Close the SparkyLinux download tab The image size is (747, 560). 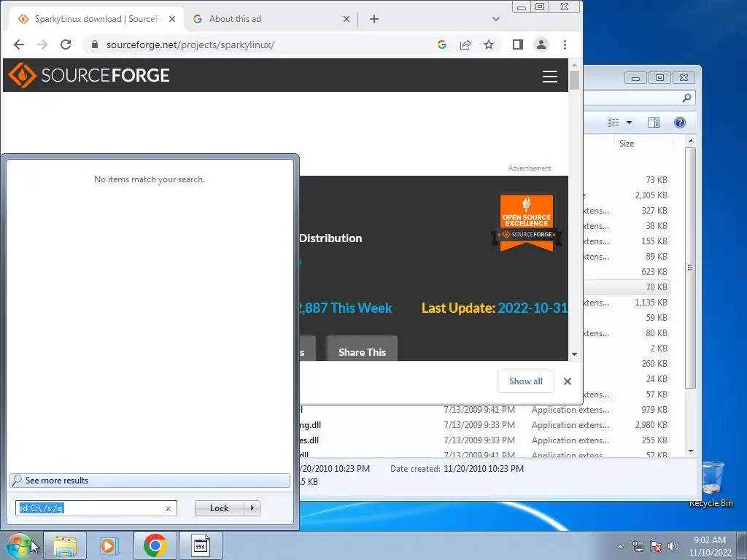172,19
